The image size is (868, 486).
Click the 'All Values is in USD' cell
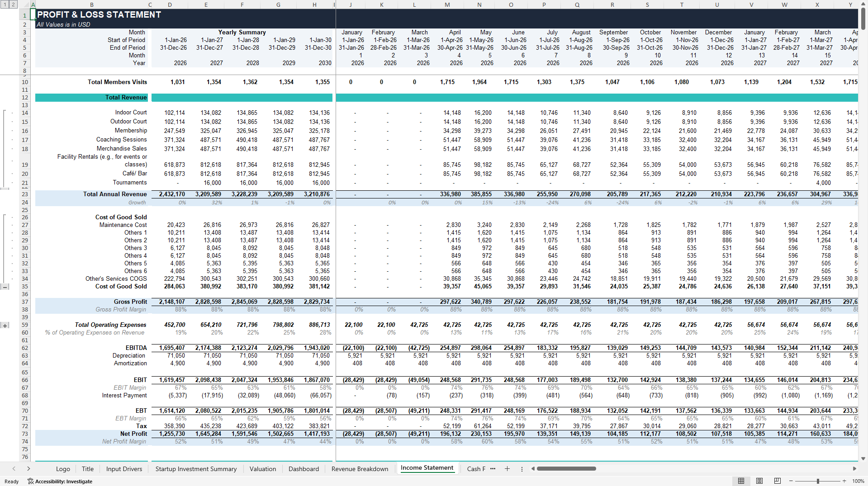63,25
